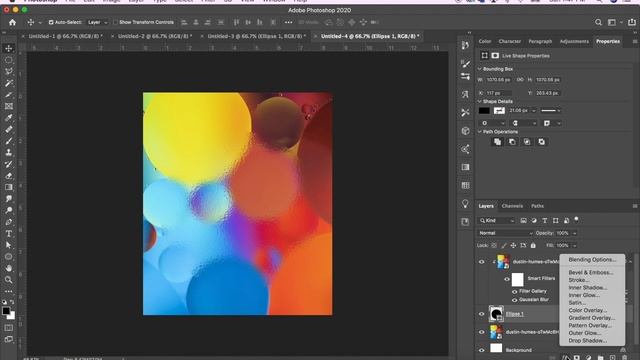640x360 pixels.
Task: Select the Pen tool
Action: pos(9,222)
